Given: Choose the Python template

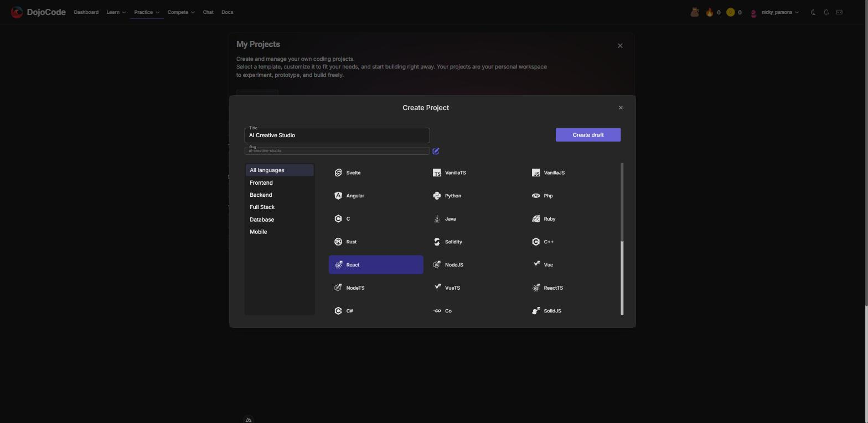Looking at the screenshot, I should pos(475,196).
